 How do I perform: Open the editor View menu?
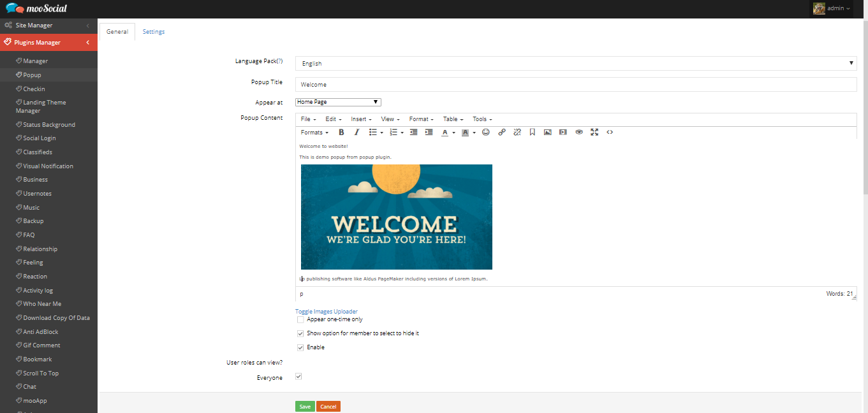coord(390,119)
